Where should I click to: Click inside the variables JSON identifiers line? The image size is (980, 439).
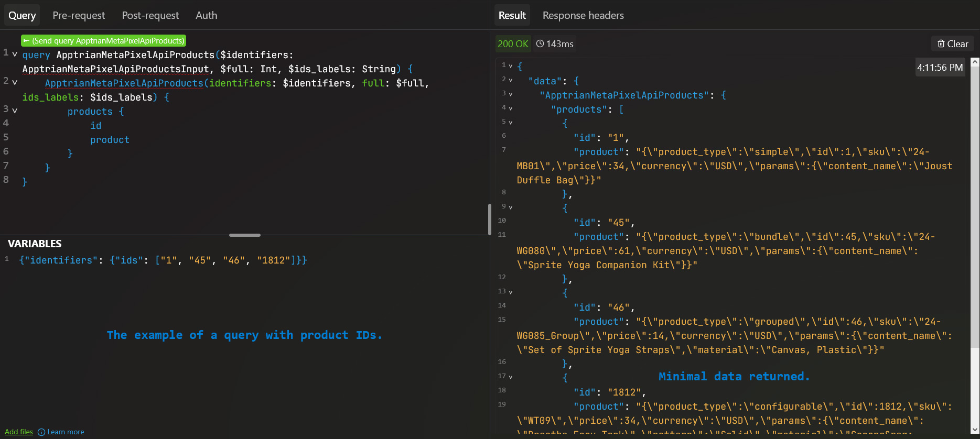163,260
